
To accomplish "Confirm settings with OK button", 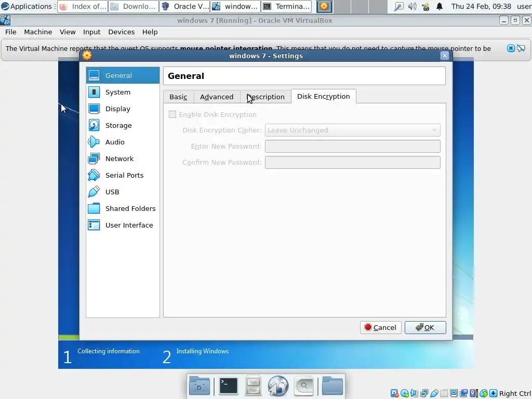I will (425, 327).
